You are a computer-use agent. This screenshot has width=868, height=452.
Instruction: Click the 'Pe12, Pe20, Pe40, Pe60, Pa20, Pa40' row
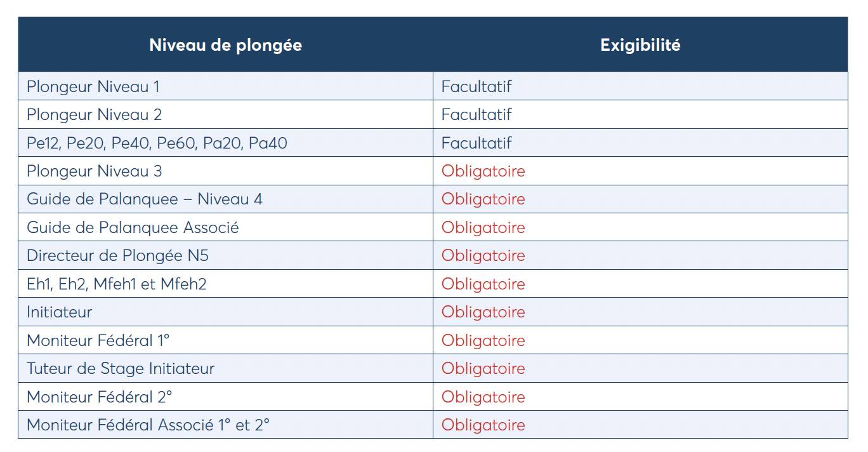click(433, 143)
